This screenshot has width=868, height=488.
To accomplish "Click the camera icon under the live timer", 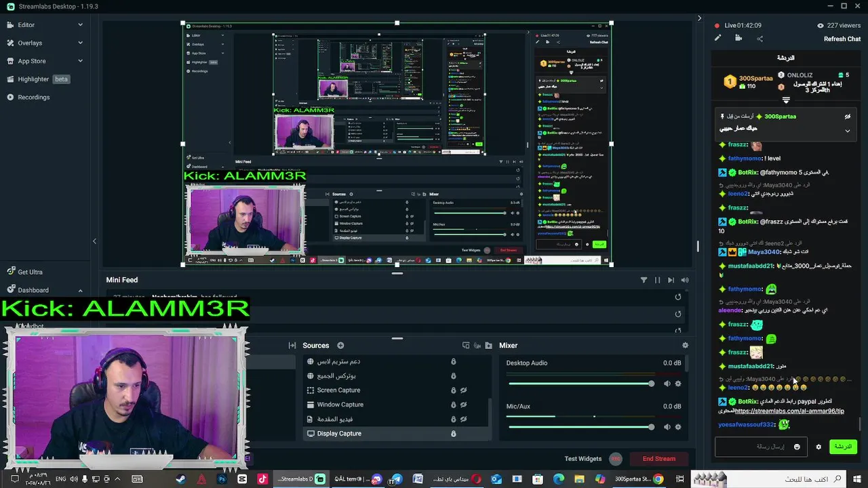I will (x=738, y=39).
